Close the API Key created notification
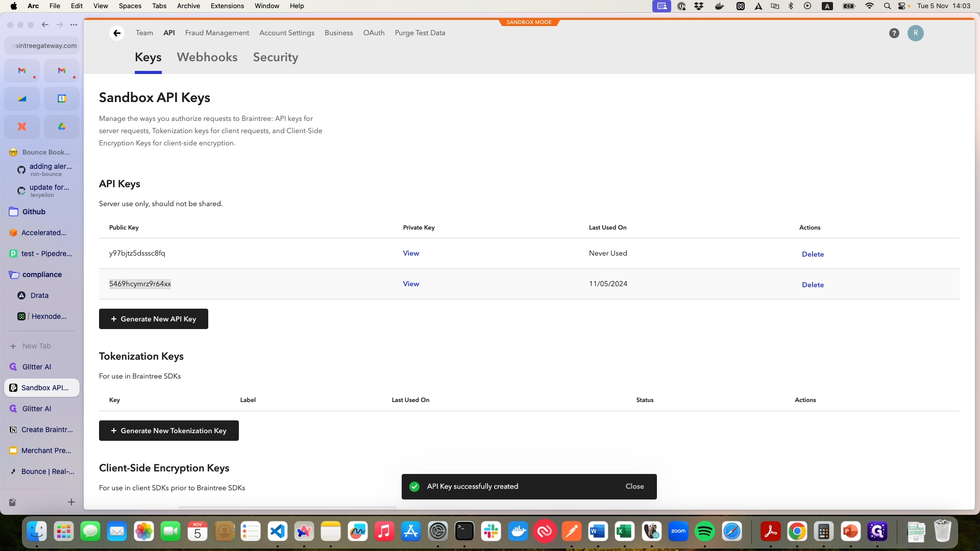 [634, 486]
